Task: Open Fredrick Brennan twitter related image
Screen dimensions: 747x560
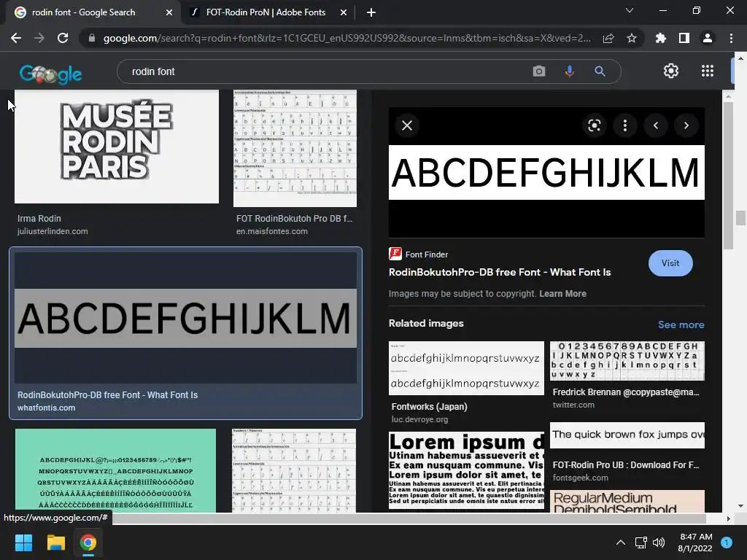Action: (x=627, y=360)
